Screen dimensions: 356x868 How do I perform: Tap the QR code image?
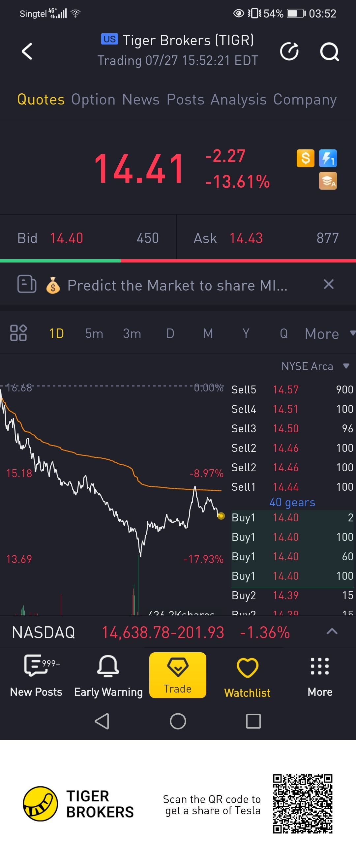[303, 804]
